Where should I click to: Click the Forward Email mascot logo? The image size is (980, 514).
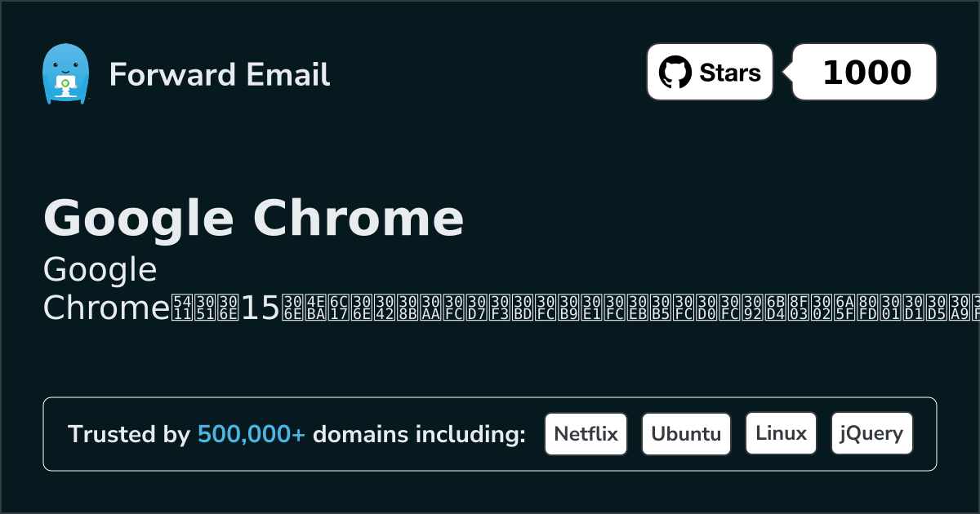65,74
